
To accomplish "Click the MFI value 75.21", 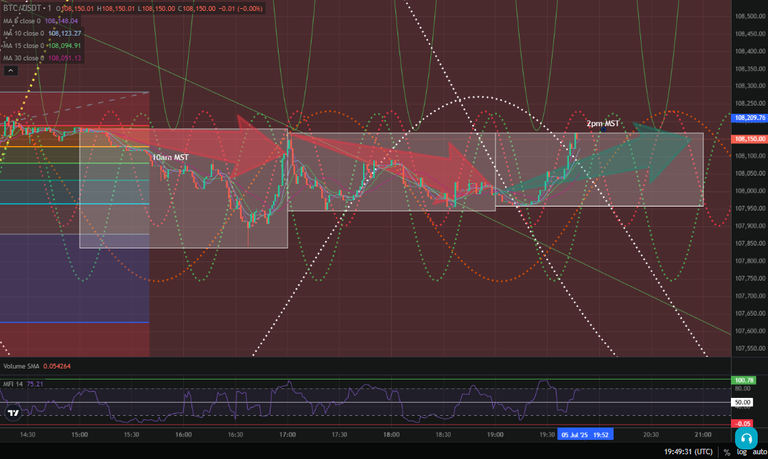I will [x=35, y=384].
